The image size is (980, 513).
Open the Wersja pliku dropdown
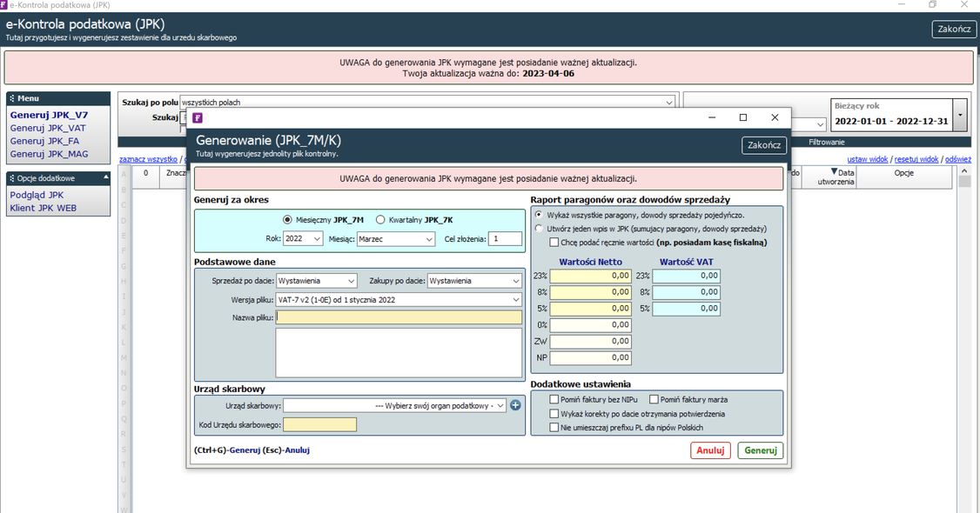pos(399,300)
